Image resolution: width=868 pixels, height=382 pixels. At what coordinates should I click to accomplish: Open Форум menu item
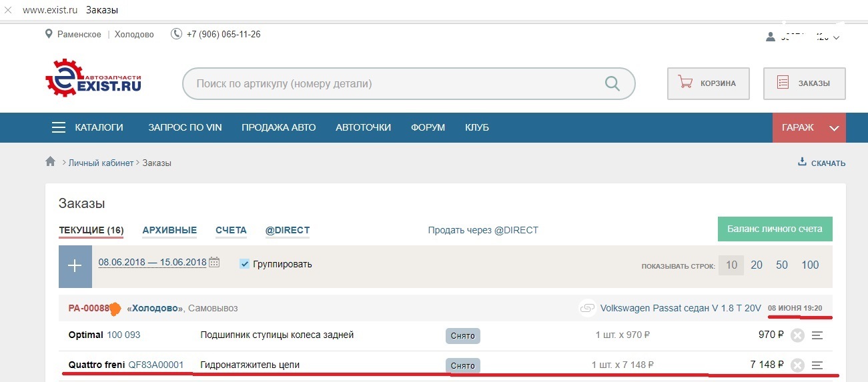coord(428,127)
